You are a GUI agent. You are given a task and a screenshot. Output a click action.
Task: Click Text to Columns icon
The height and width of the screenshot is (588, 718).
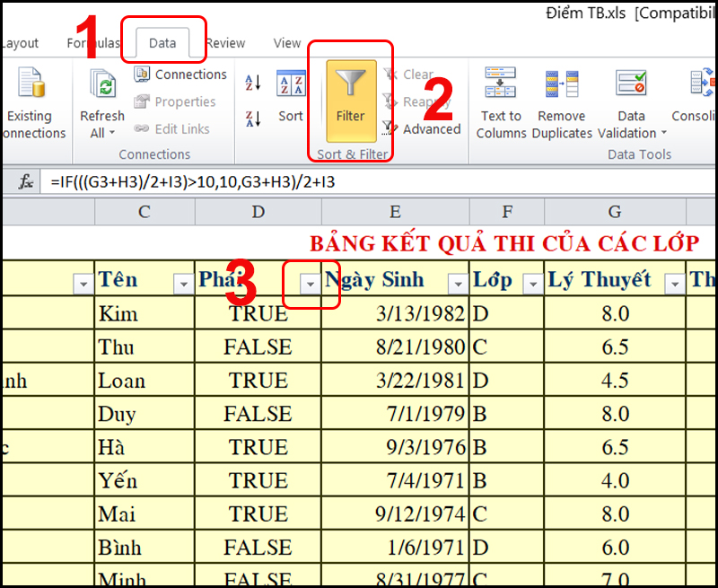click(x=501, y=85)
